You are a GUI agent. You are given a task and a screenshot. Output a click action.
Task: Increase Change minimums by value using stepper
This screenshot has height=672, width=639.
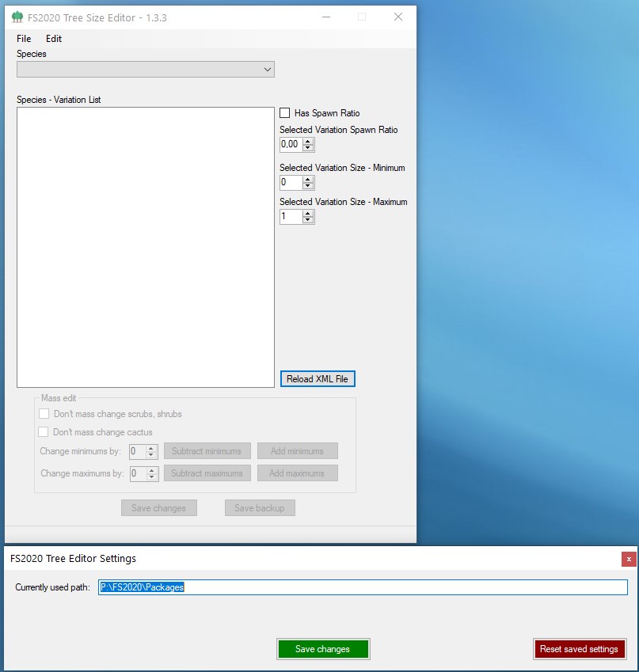pyautogui.click(x=151, y=448)
